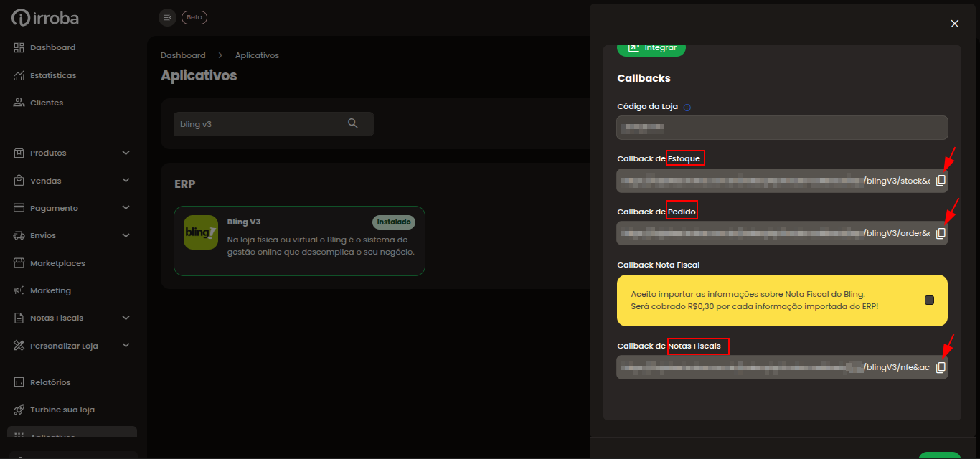Click the search magnifier icon
This screenshot has height=459, width=980.
point(352,123)
